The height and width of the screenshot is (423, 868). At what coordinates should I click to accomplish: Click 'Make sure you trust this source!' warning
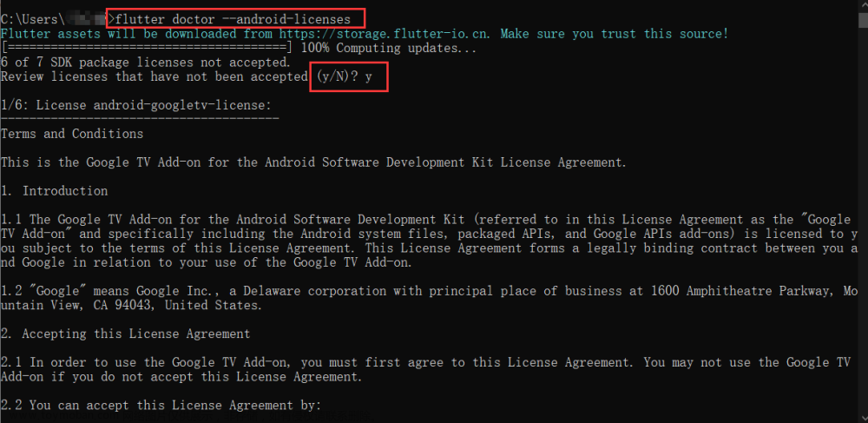[x=615, y=33]
